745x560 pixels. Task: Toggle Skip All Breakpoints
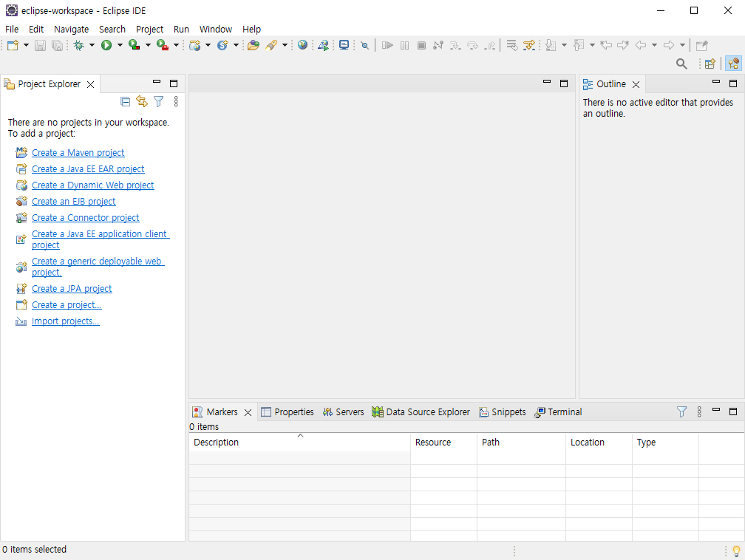[x=365, y=45]
